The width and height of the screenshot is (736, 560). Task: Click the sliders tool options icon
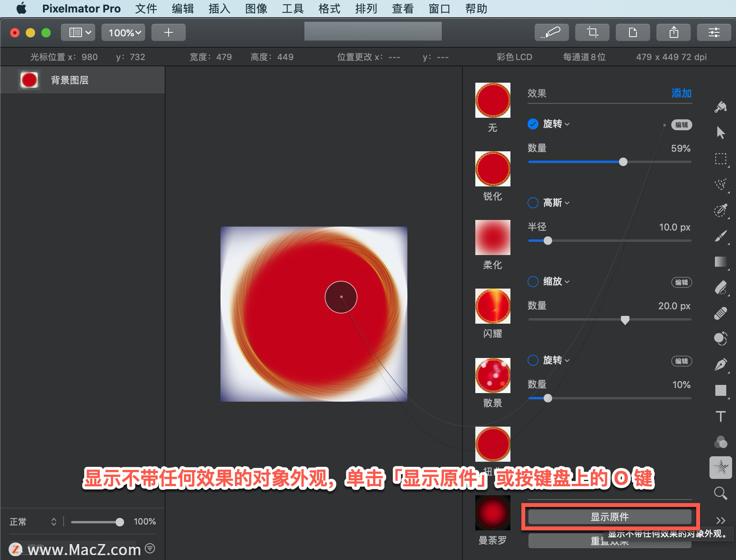tap(714, 32)
